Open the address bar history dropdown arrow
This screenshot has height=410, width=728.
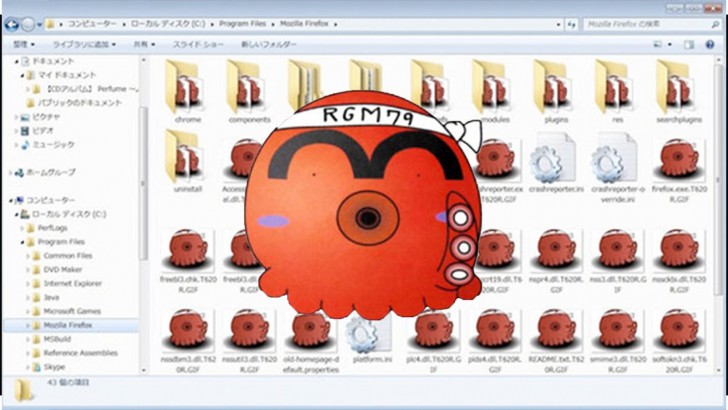(x=559, y=25)
